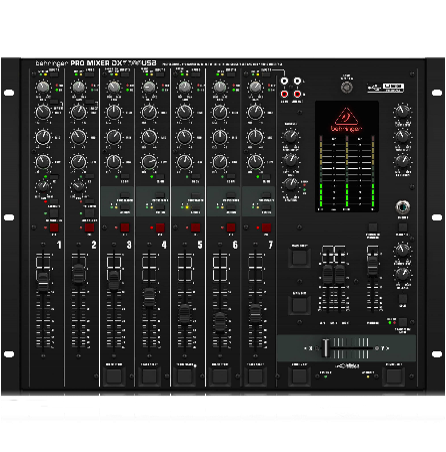Click top knob between RCA jacks and meter
This screenshot has height=452, width=446.
(x=291, y=136)
